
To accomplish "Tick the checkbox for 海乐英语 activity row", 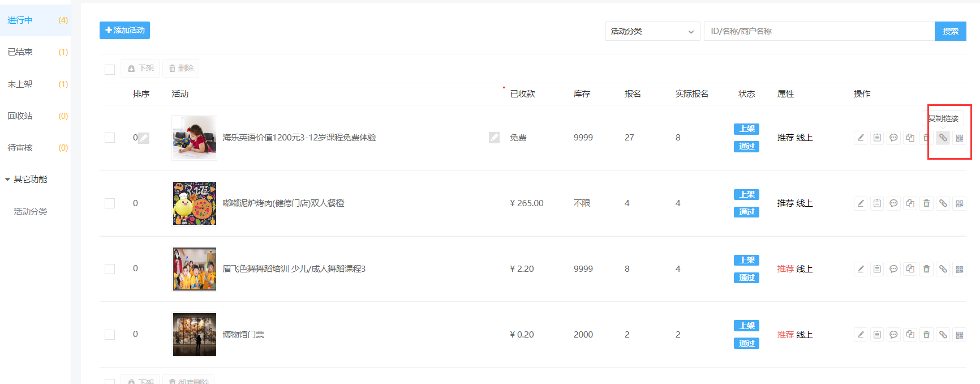I will (110, 138).
